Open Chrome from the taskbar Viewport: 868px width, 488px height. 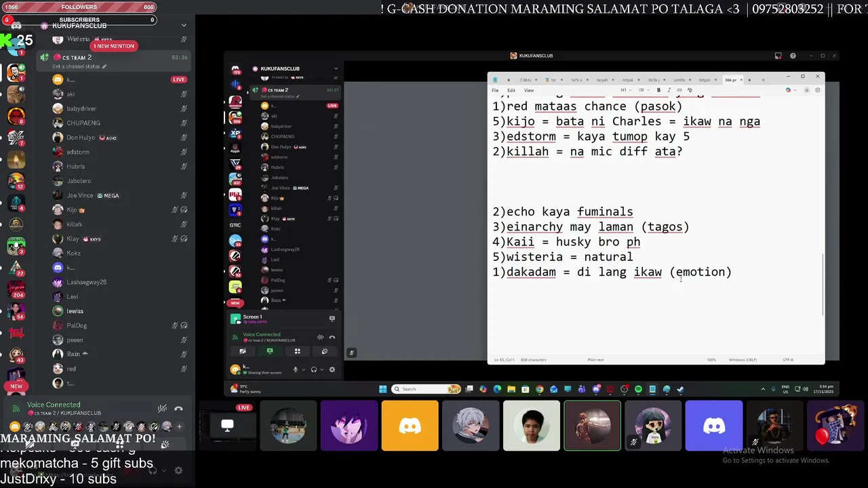pos(539,389)
